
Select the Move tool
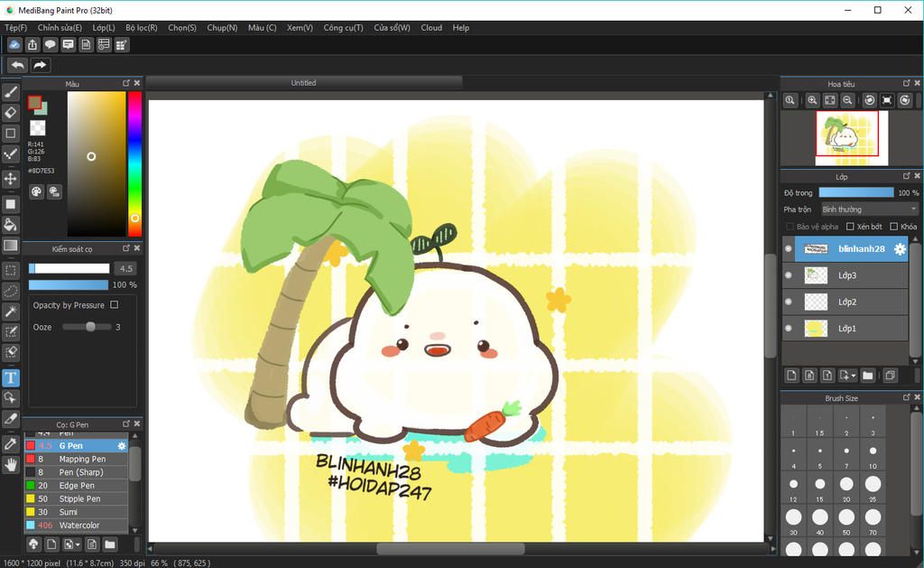[x=11, y=179]
